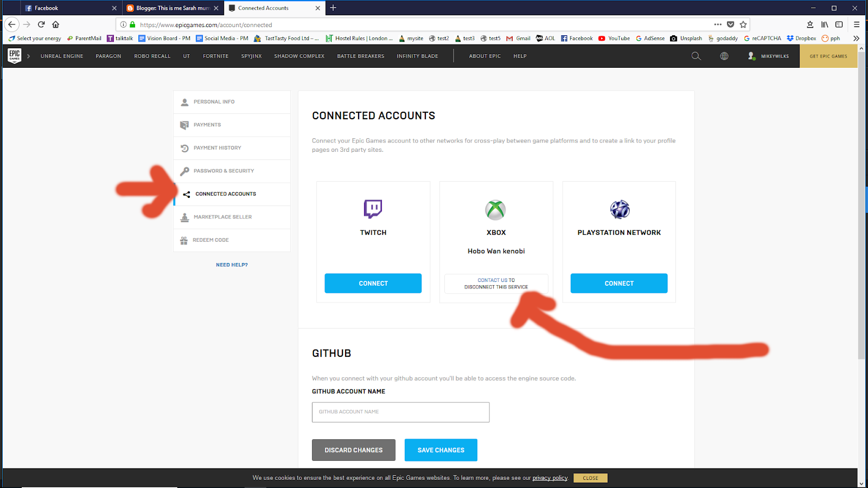The width and height of the screenshot is (868, 488).
Task: Close the cookie notice banner
Action: pyautogui.click(x=590, y=478)
